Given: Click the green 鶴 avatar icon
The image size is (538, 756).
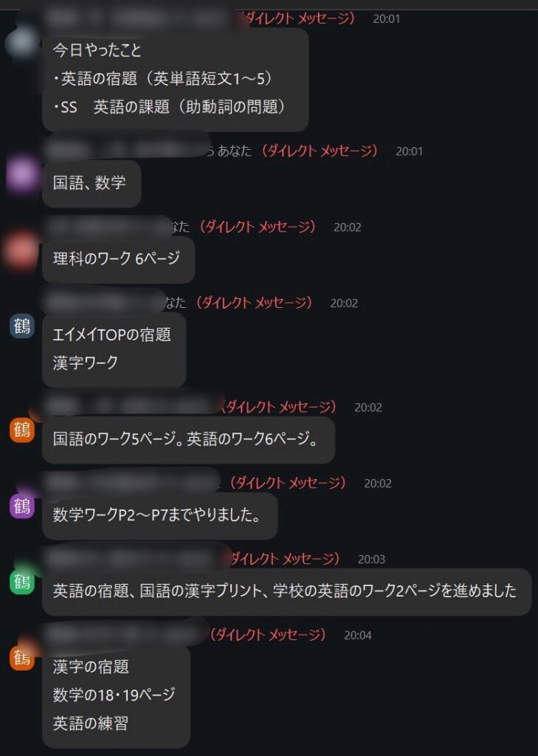Looking at the screenshot, I should (22, 582).
